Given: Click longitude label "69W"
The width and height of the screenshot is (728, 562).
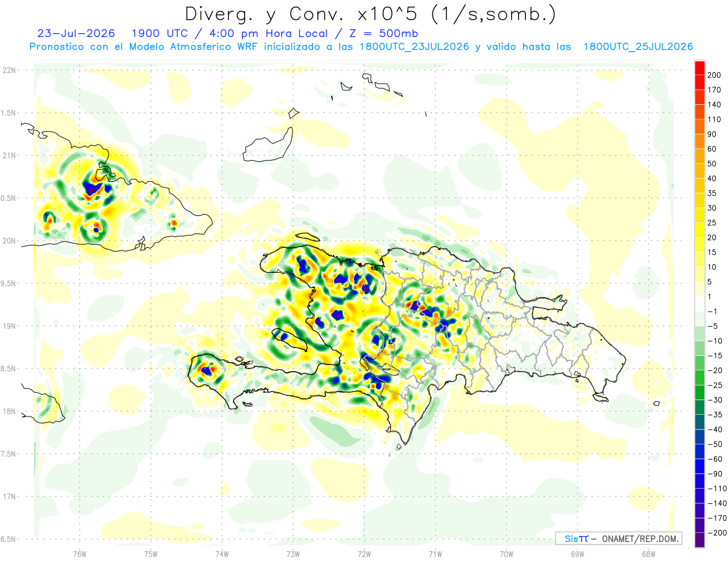Looking at the screenshot, I should (x=578, y=554).
